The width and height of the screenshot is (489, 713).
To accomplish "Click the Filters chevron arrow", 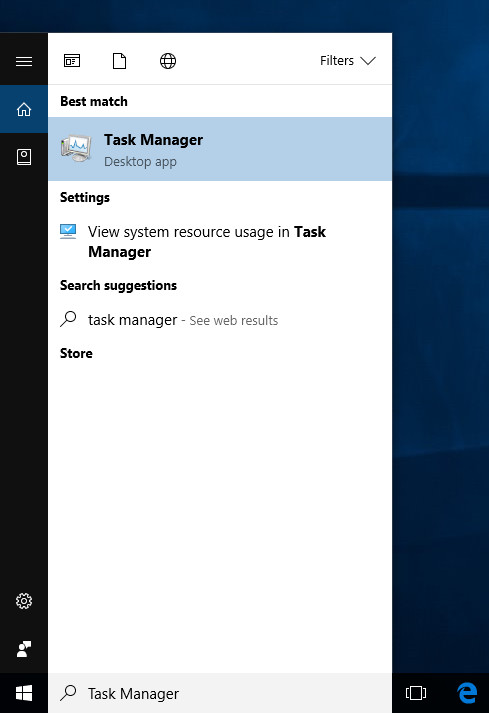I will [368, 61].
